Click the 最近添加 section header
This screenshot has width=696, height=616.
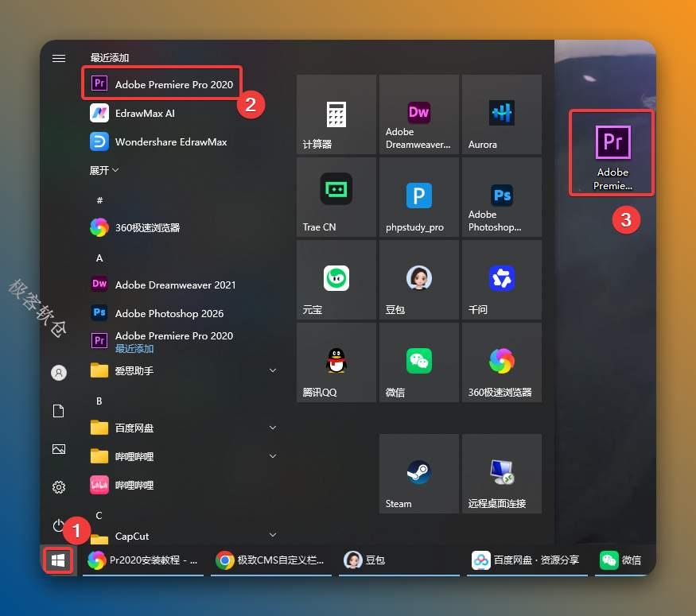pyautogui.click(x=109, y=58)
